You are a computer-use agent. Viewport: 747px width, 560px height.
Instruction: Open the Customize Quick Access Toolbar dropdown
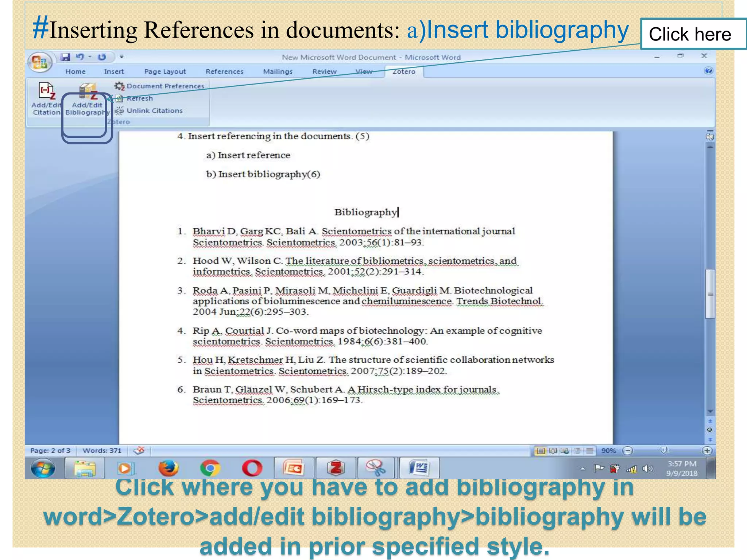(121, 57)
